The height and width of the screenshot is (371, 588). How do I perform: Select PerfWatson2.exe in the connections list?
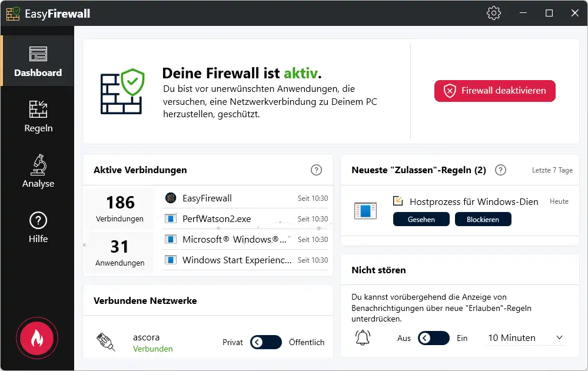(x=217, y=218)
